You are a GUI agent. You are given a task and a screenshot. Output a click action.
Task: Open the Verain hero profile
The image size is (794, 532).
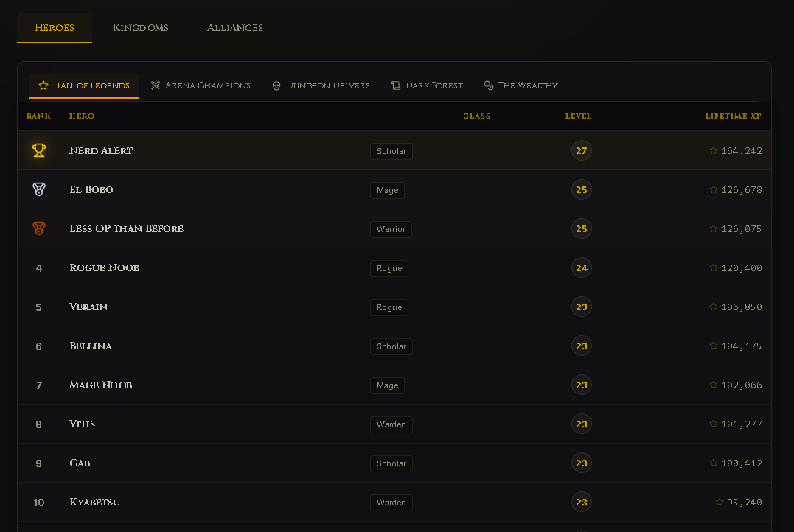coord(88,307)
